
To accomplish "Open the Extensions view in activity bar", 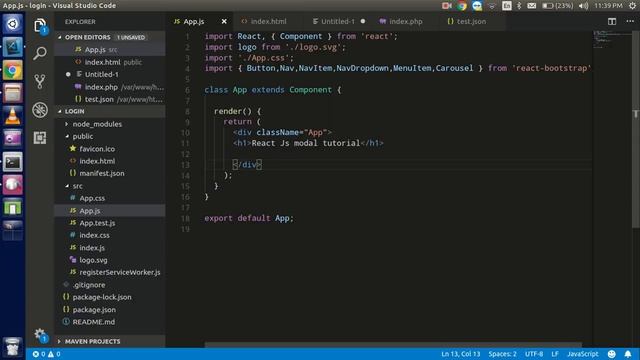I will (40, 138).
